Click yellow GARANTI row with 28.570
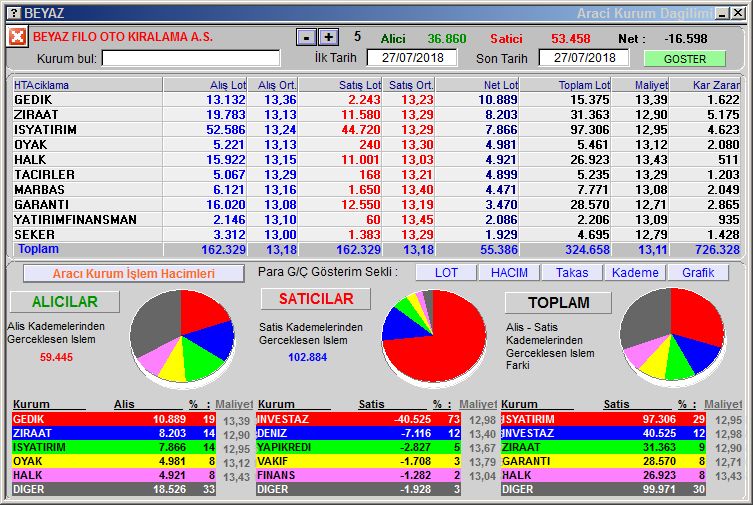Viewport: 753px width, 505px height. click(603, 461)
